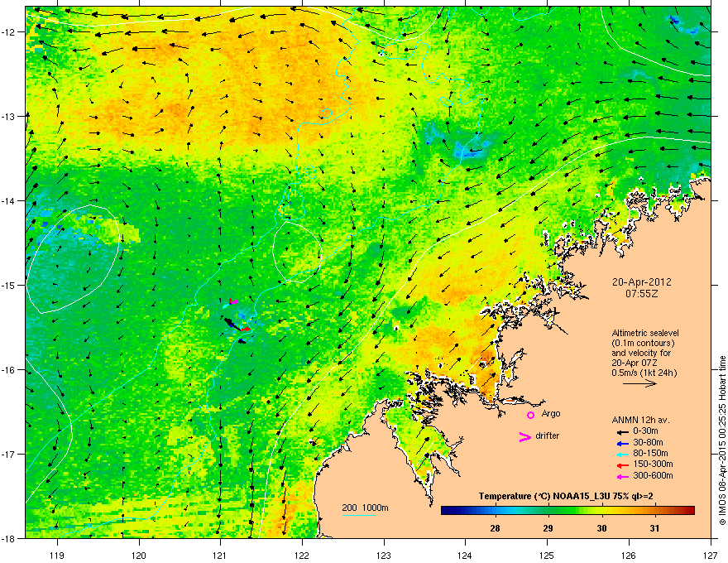Click the latitude axis label -16

point(9,370)
